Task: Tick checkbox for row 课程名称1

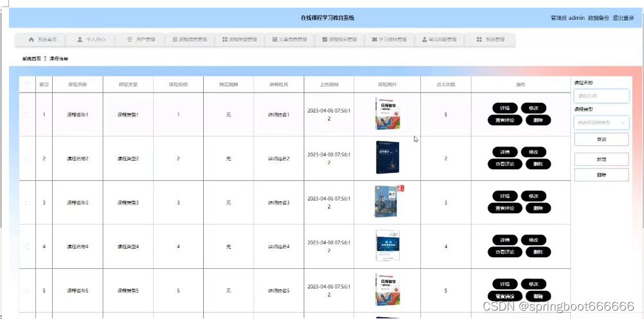Action: (28, 114)
